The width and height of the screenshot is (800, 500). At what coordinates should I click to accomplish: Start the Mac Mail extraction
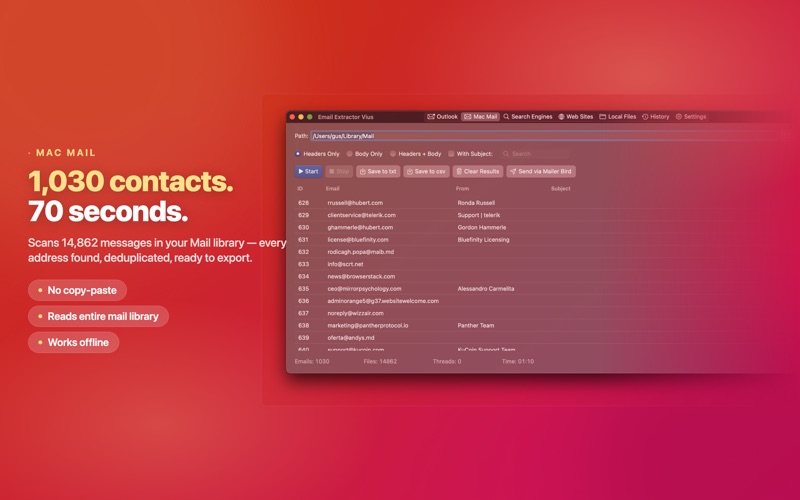pos(308,171)
